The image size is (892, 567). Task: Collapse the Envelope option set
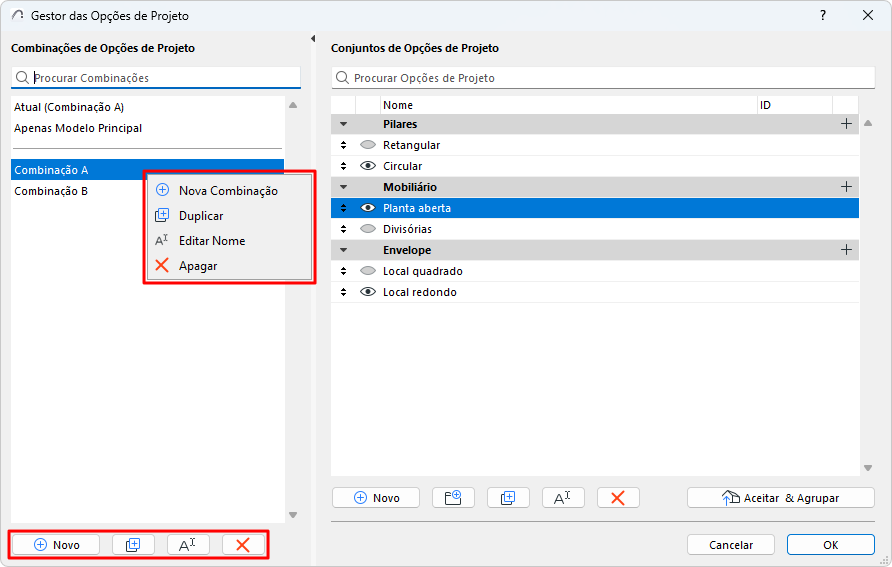(344, 250)
